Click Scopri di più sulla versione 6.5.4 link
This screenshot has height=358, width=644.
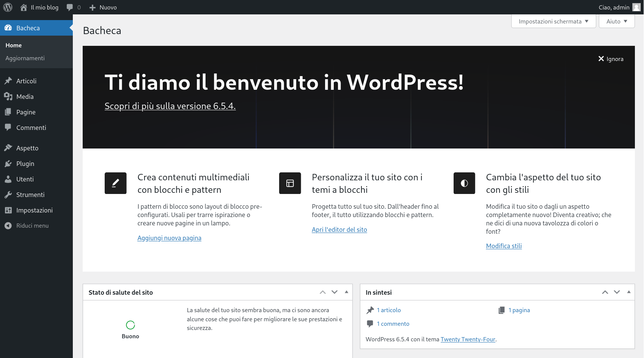tap(170, 106)
